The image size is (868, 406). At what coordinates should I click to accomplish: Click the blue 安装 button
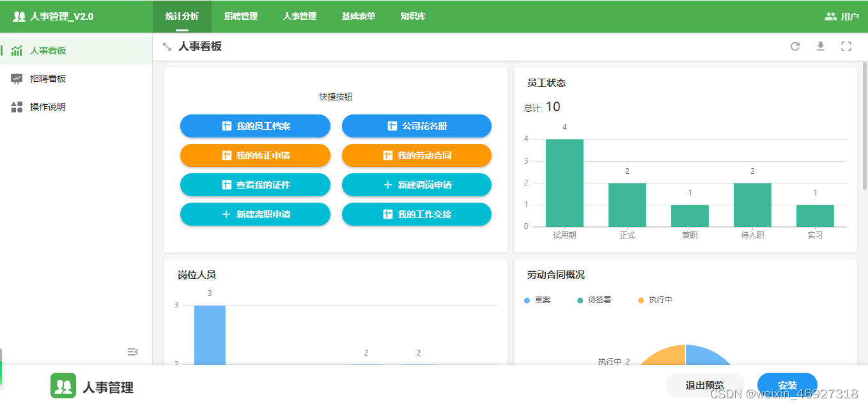787,385
